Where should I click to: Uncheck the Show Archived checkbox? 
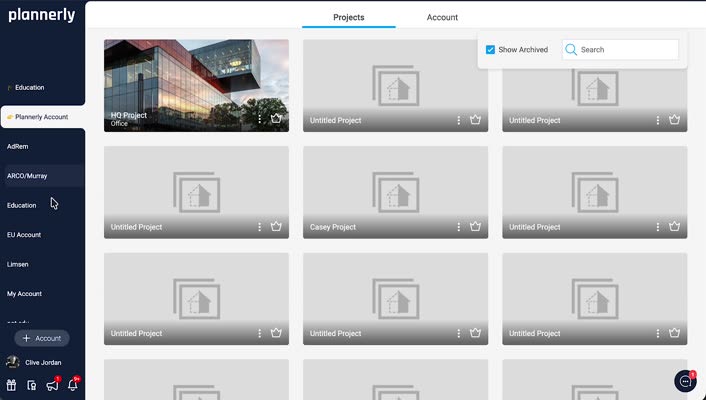(490, 50)
